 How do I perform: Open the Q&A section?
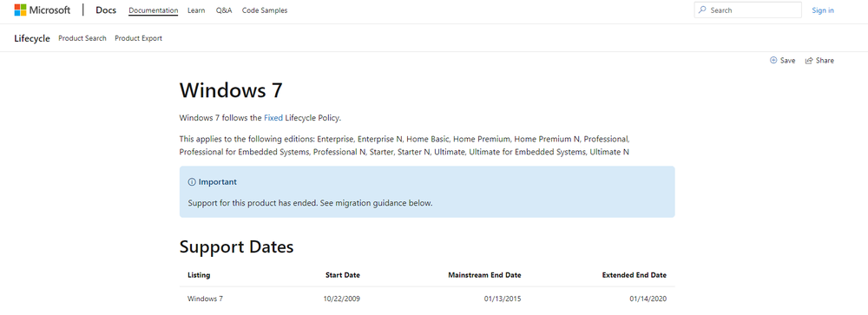224,10
